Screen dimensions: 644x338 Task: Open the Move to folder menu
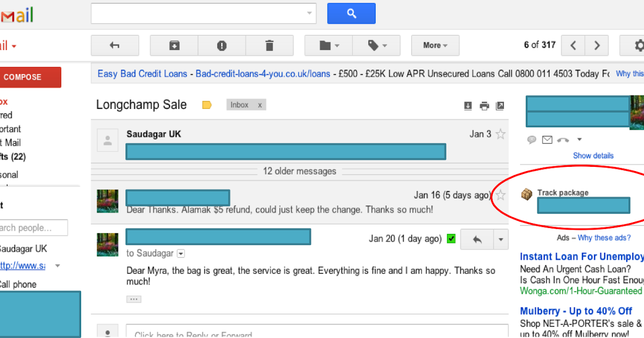click(x=328, y=46)
